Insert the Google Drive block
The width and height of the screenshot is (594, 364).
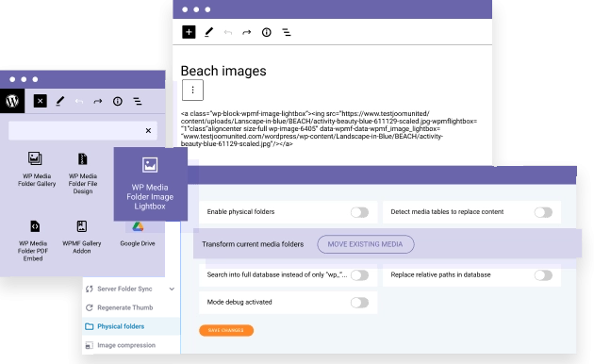138,235
